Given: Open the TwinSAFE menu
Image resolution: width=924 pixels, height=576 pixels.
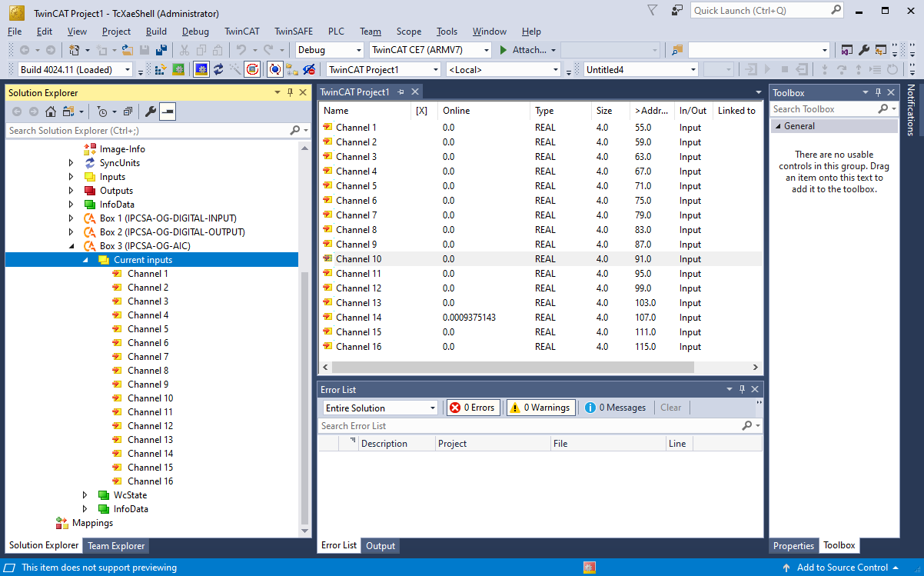Looking at the screenshot, I should click(294, 32).
